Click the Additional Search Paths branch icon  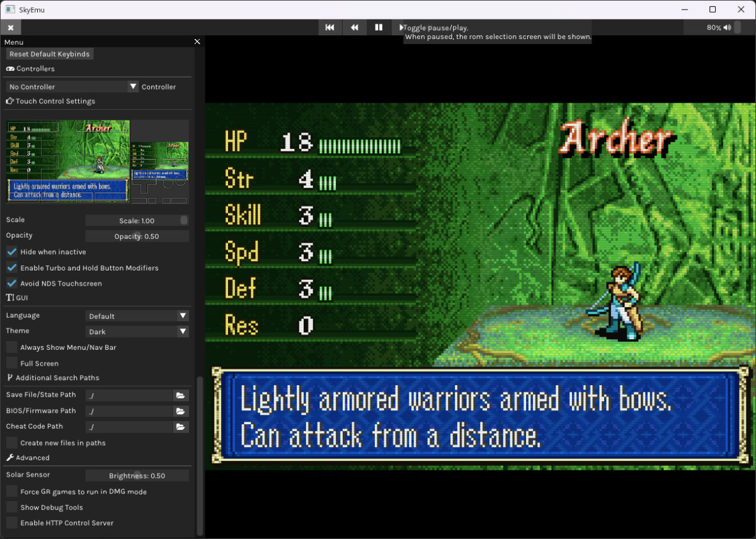coord(10,378)
